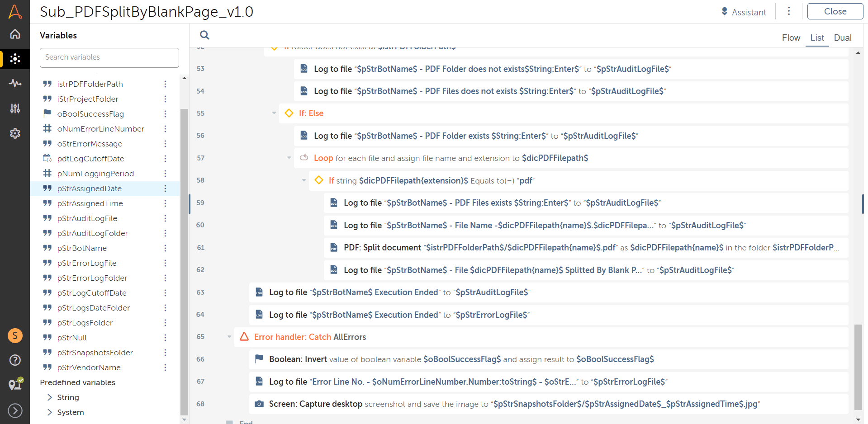This screenshot has height=424, width=868.
Task: Collapse the If: Else block on line 55
Action: [x=274, y=113]
